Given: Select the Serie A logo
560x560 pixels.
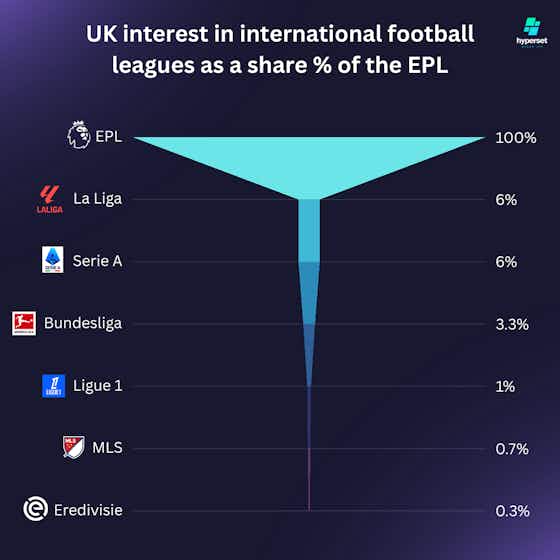Looking at the screenshot, I should (x=53, y=260).
